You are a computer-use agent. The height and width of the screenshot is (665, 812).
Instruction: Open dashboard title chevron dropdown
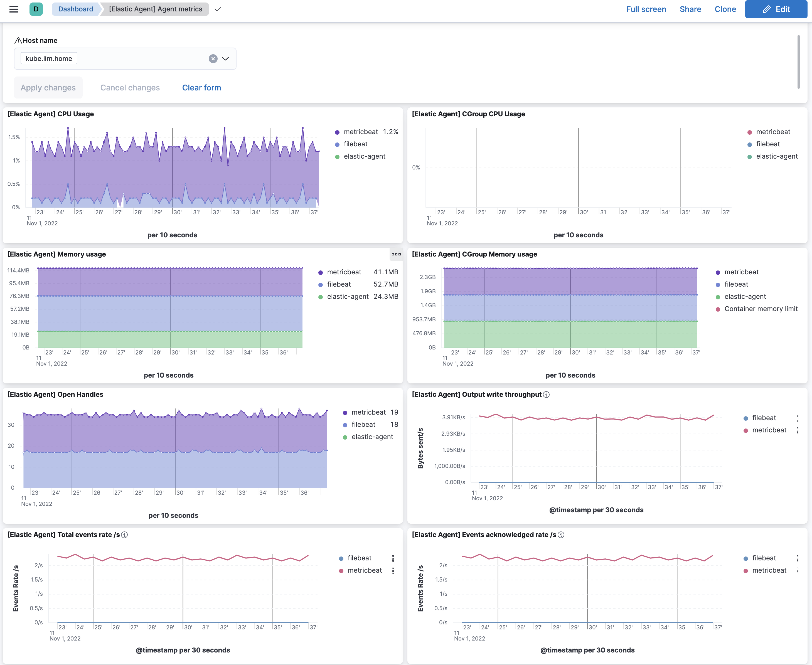(218, 9)
